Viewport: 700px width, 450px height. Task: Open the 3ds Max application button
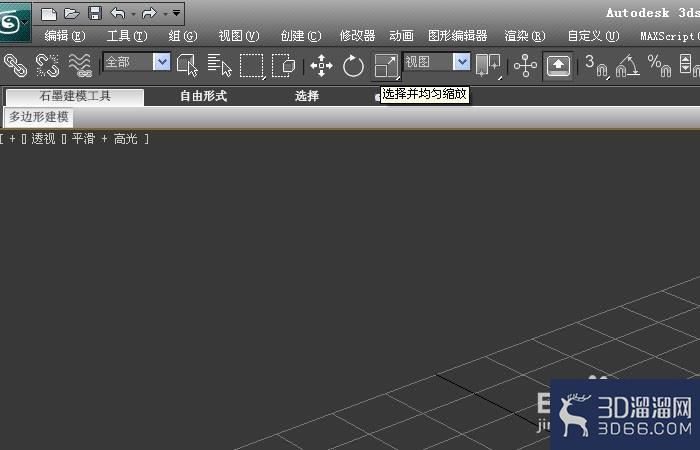(14, 22)
